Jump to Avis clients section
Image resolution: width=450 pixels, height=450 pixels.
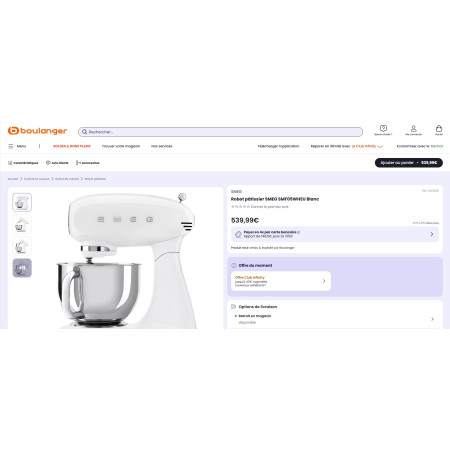coord(57,163)
